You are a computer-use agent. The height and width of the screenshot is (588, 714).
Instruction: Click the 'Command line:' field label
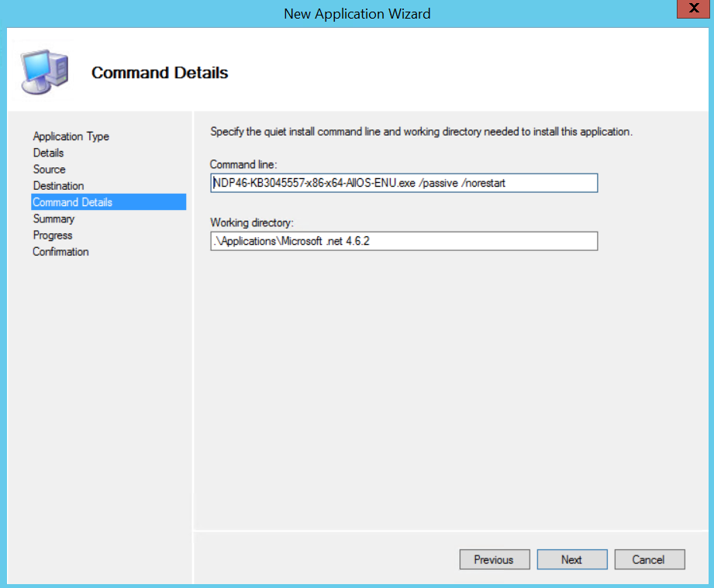pyautogui.click(x=243, y=164)
